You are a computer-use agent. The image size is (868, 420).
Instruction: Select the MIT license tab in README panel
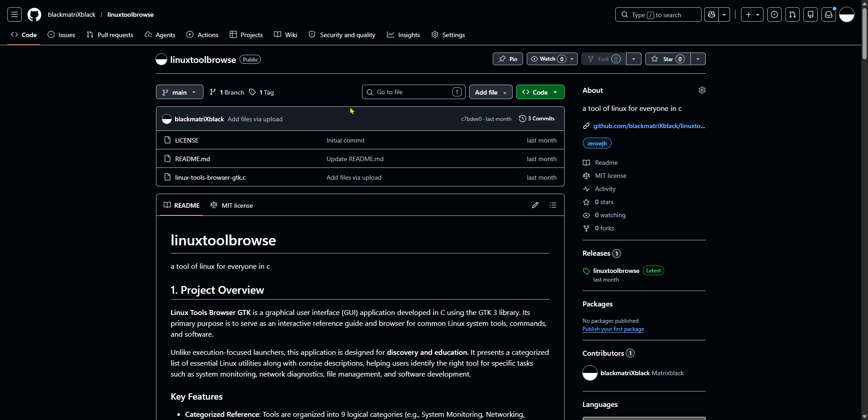click(231, 205)
